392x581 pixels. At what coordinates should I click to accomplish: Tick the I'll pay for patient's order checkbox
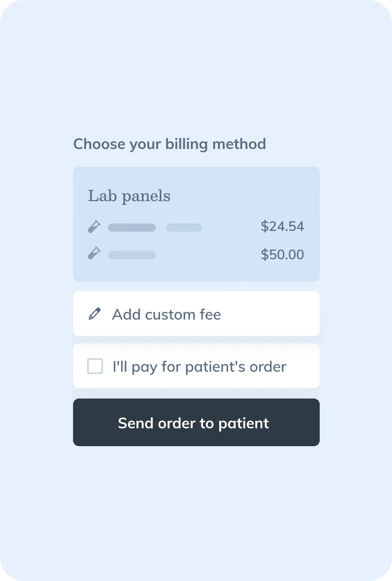coord(95,366)
